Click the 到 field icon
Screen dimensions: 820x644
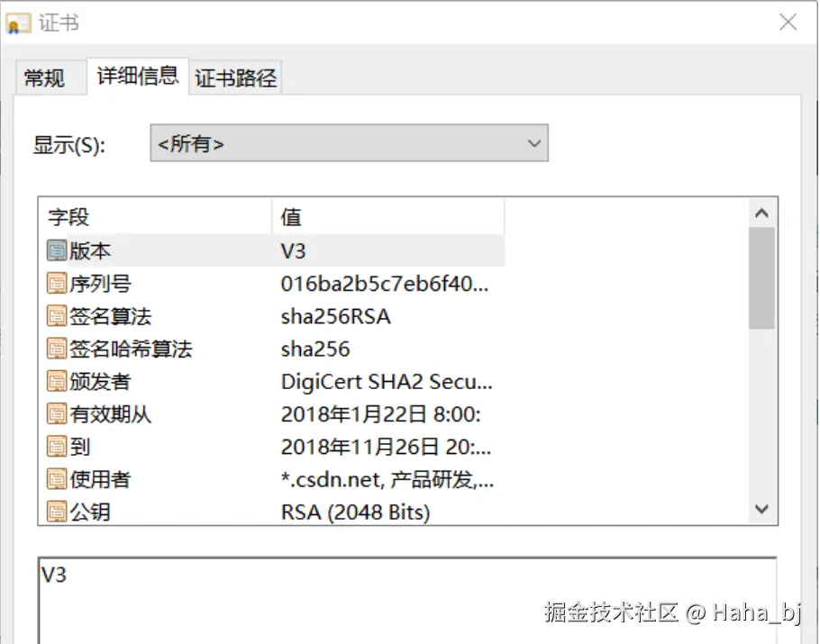[x=56, y=446]
